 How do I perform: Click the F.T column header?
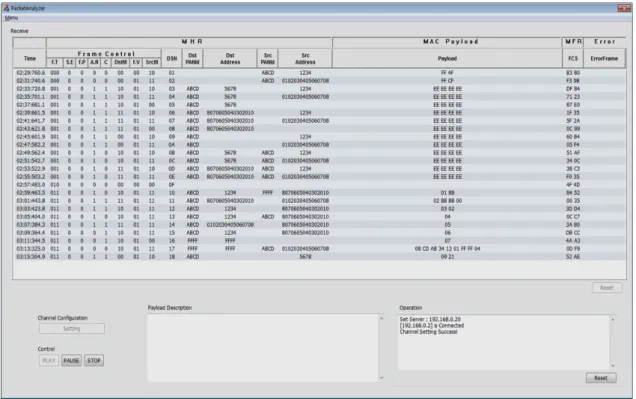(x=55, y=62)
